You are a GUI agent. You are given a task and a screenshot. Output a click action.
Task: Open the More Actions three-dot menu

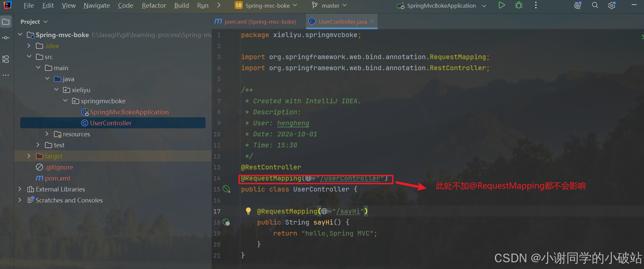(536, 5)
